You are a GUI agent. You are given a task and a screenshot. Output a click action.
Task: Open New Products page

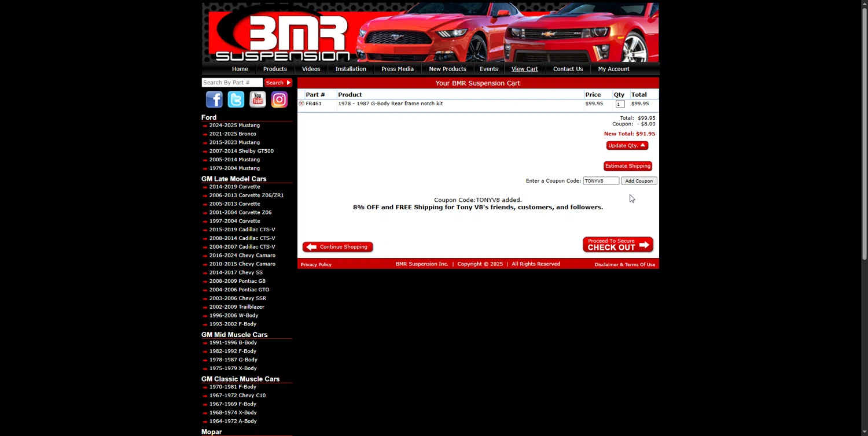(447, 69)
